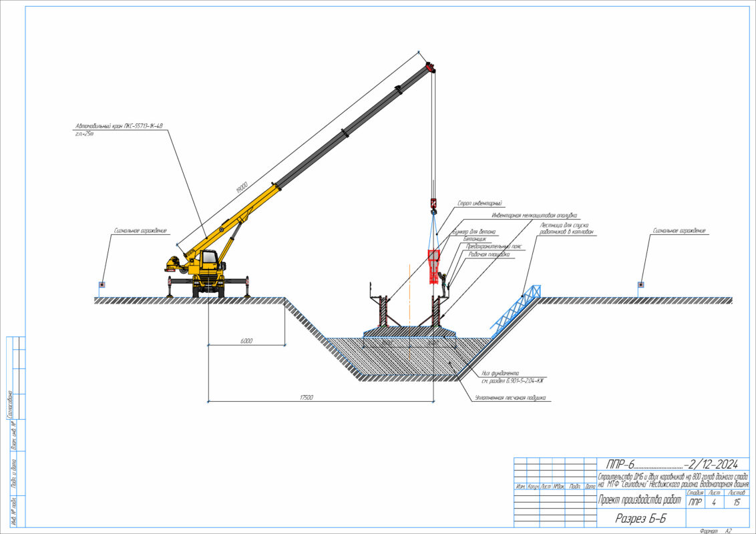Select the 'ППР' stage value cell
The width and height of the screenshot is (756, 534).
click(x=695, y=502)
